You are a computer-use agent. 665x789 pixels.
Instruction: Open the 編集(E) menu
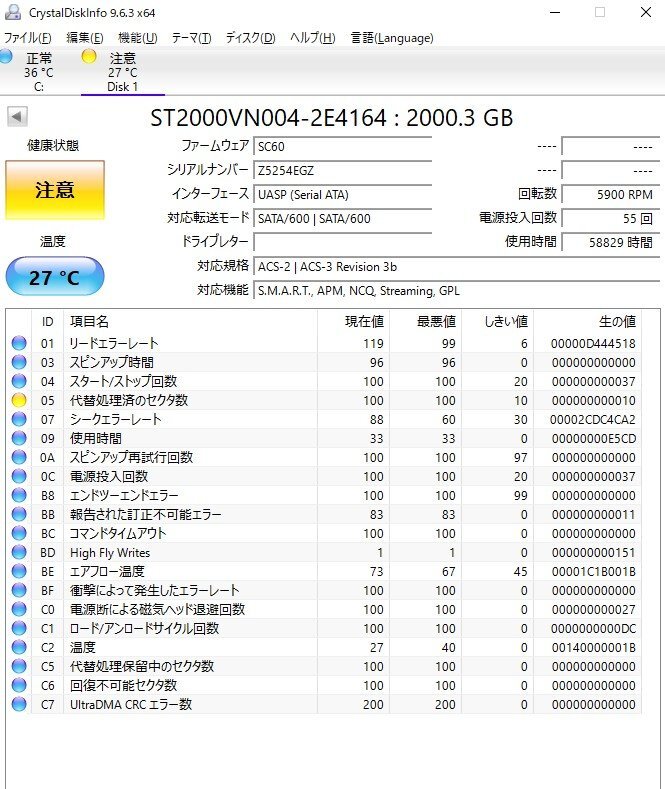coord(85,38)
